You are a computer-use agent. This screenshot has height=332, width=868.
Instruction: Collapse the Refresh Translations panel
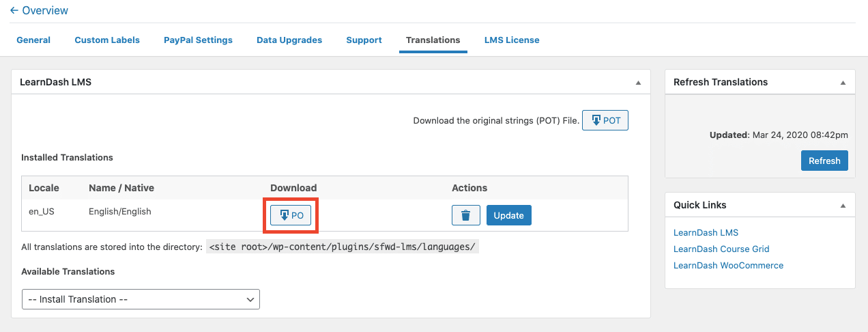(x=843, y=82)
